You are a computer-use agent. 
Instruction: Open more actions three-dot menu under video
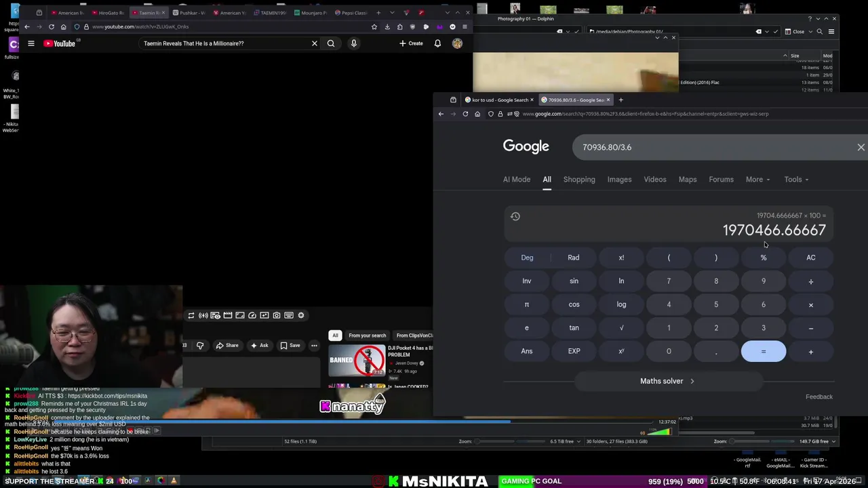[x=314, y=346]
